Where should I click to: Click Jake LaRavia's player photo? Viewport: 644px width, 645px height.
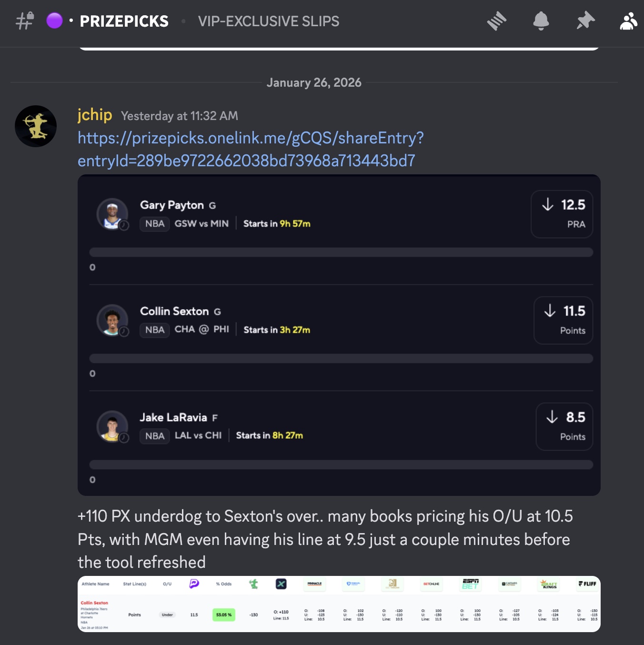click(112, 426)
